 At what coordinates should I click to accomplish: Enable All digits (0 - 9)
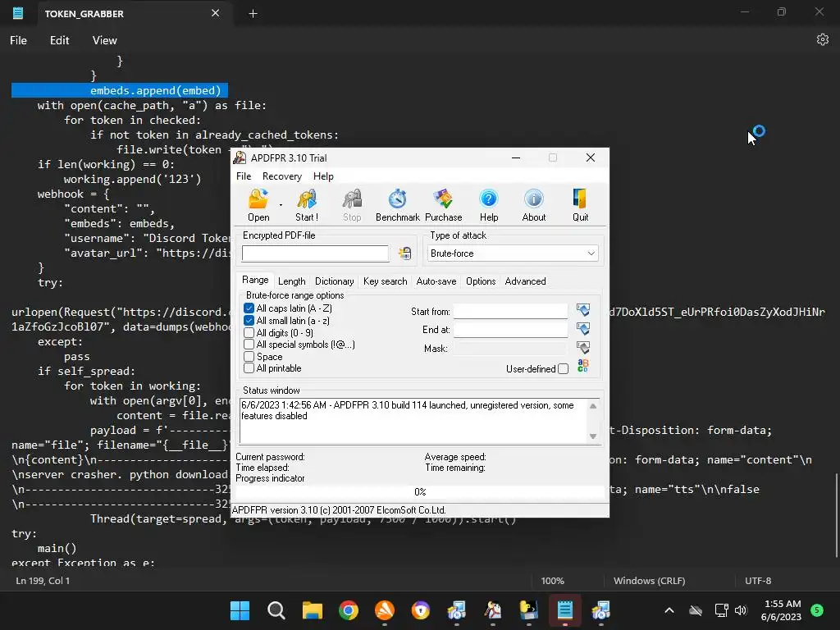pyautogui.click(x=249, y=333)
